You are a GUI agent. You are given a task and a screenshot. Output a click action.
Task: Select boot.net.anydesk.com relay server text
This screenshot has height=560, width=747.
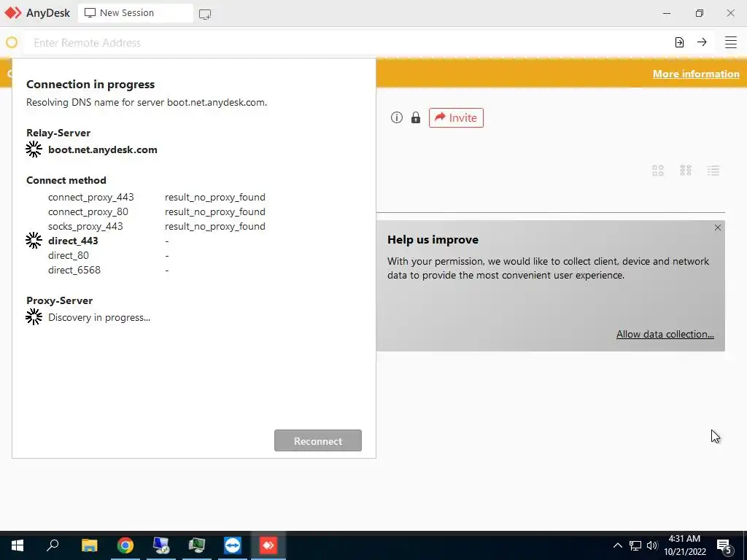pyautogui.click(x=102, y=149)
